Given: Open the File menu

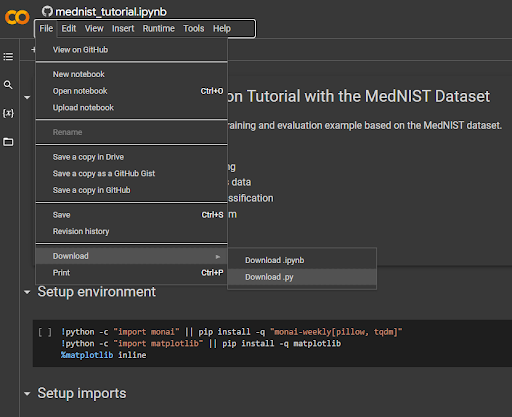Looking at the screenshot, I should pyautogui.click(x=46, y=29).
